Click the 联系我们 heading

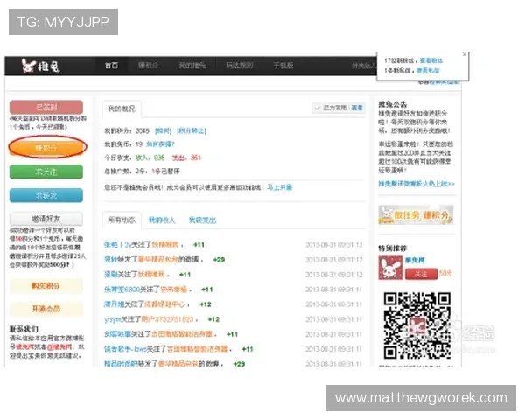pos(24,329)
